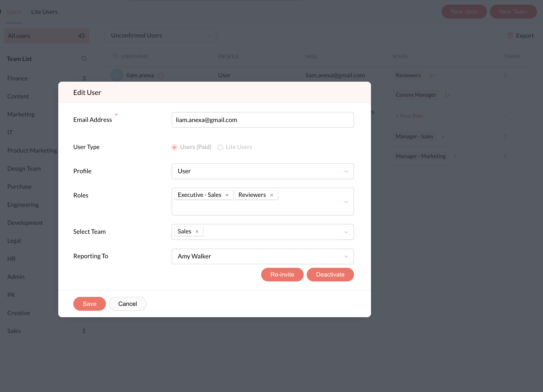Click the Cancel button
The width and height of the screenshot is (543, 392).
(x=127, y=304)
